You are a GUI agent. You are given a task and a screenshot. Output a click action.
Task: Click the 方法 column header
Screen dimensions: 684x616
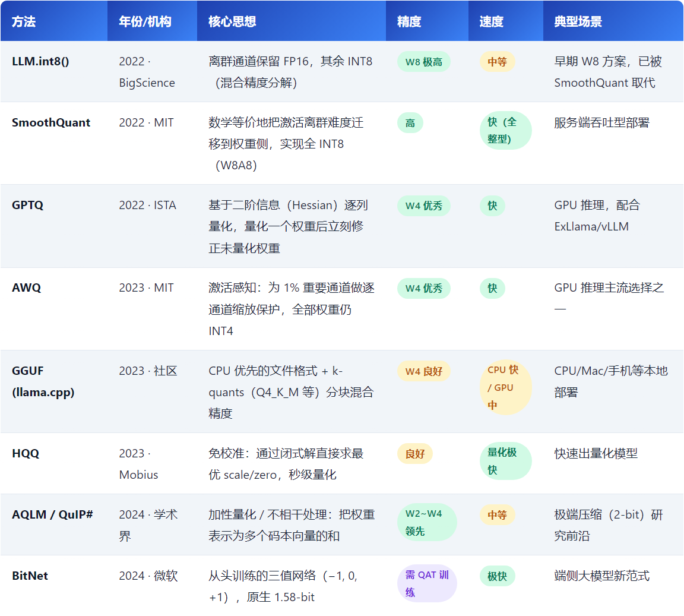[x=54, y=21]
